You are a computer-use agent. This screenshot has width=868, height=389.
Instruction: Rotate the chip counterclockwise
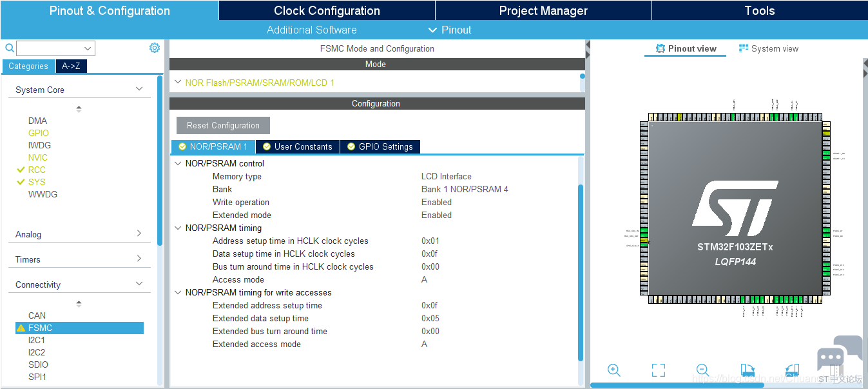point(792,370)
